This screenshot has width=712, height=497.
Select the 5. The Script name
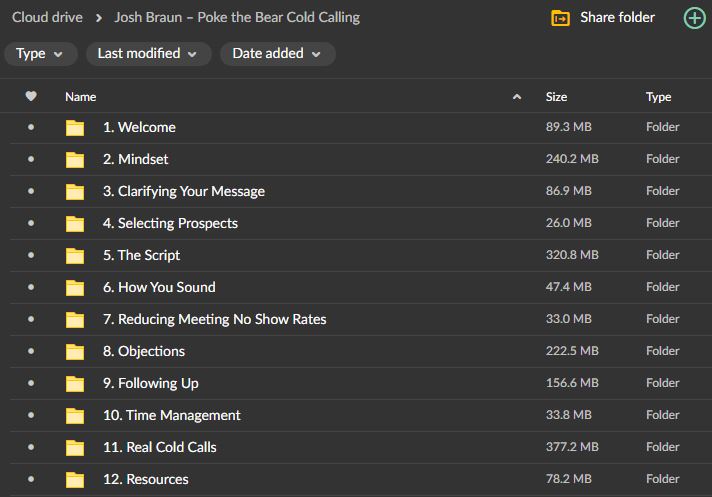tap(141, 256)
